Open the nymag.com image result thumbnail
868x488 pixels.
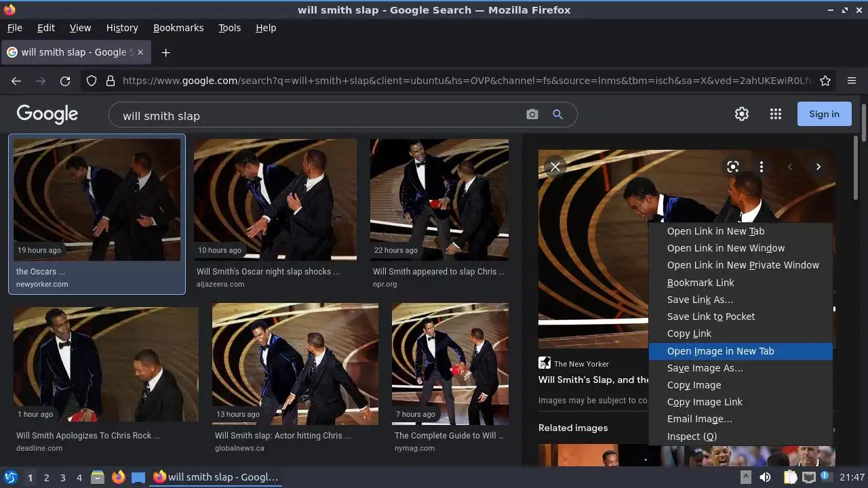point(450,364)
